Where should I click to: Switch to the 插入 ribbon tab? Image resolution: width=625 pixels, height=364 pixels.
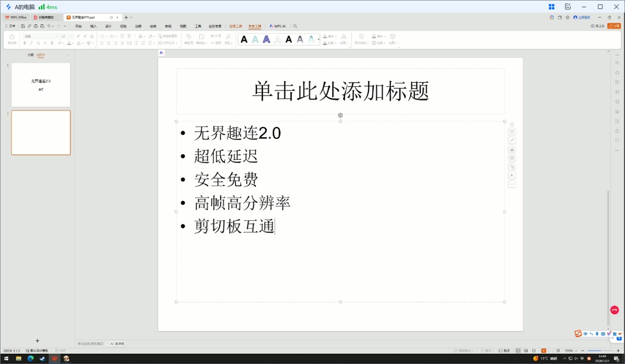tap(93, 26)
